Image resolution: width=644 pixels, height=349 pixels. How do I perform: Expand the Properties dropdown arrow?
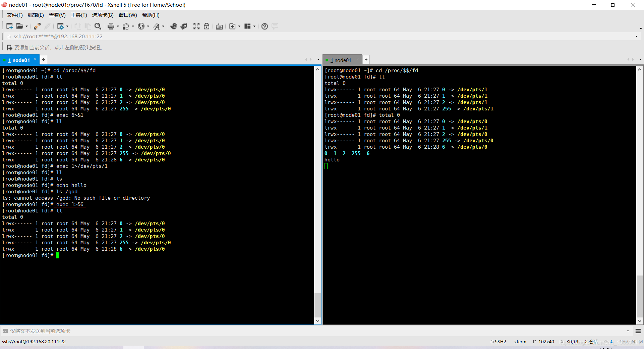tap(67, 26)
